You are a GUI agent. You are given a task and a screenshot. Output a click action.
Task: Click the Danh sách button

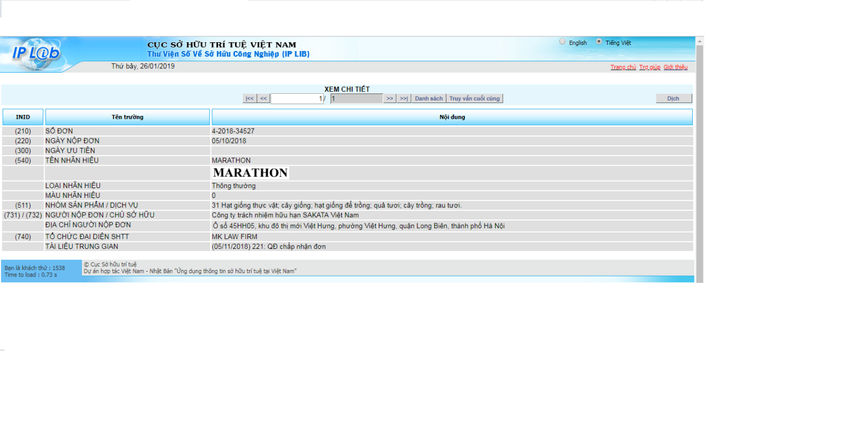tap(429, 99)
